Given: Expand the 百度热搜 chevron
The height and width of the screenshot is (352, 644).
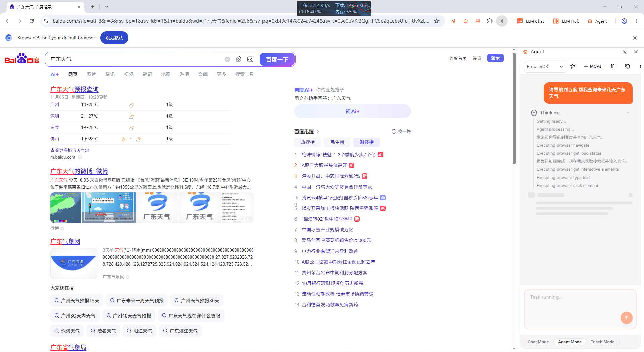Looking at the screenshot, I should tap(318, 132).
